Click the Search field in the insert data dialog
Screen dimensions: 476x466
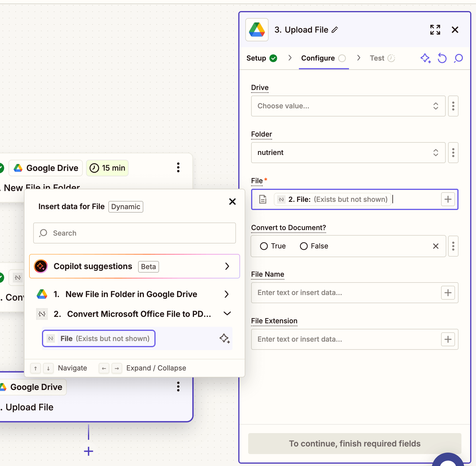tap(134, 233)
